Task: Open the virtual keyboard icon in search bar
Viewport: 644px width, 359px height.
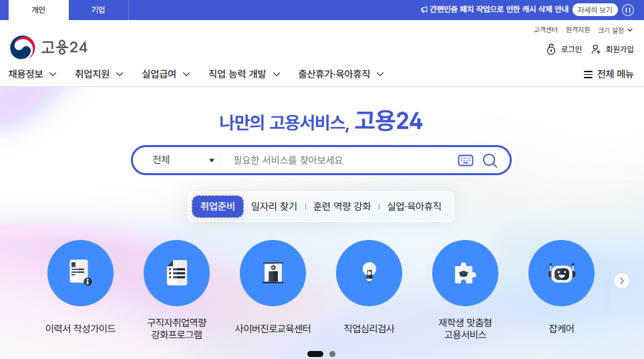Action: pyautogui.click(x=466, y=160)
